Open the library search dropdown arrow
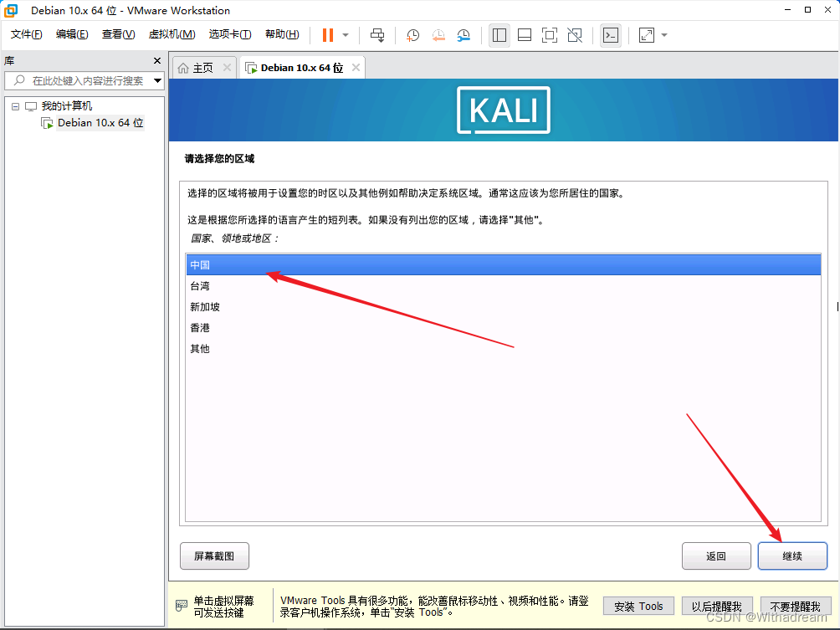Screen dimensions: 840x630 [157, 81]
